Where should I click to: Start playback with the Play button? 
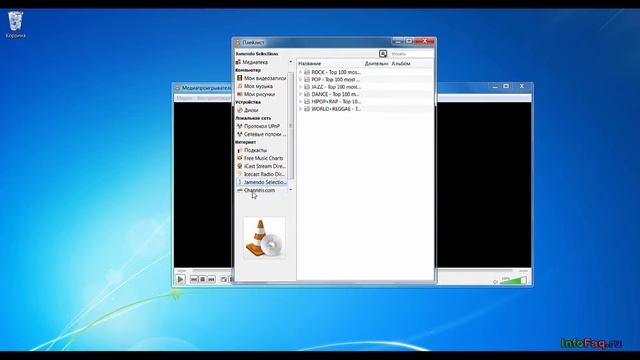180,279
